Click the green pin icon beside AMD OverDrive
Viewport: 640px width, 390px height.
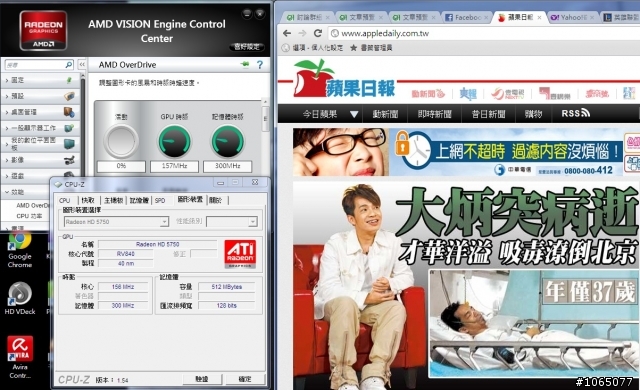pyautogui.click(x=245, y=64)
